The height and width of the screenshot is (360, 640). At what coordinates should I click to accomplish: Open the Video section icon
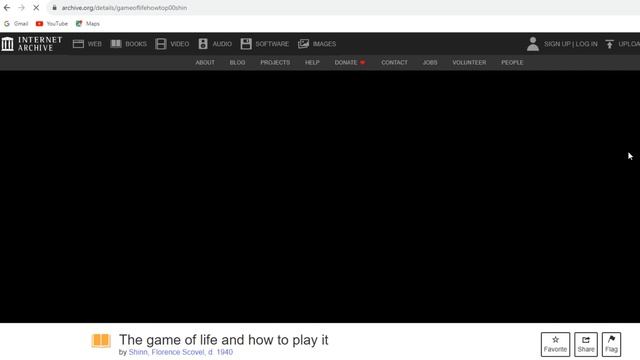click(161, 44)
